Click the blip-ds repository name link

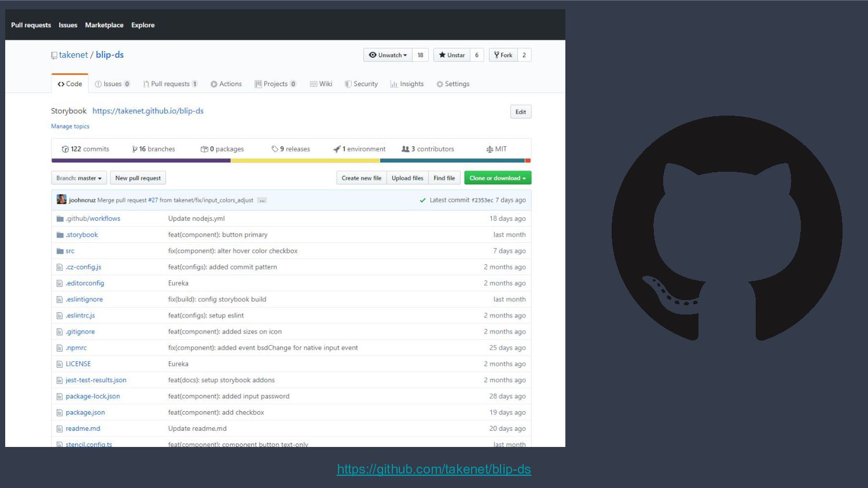(110, 55)
